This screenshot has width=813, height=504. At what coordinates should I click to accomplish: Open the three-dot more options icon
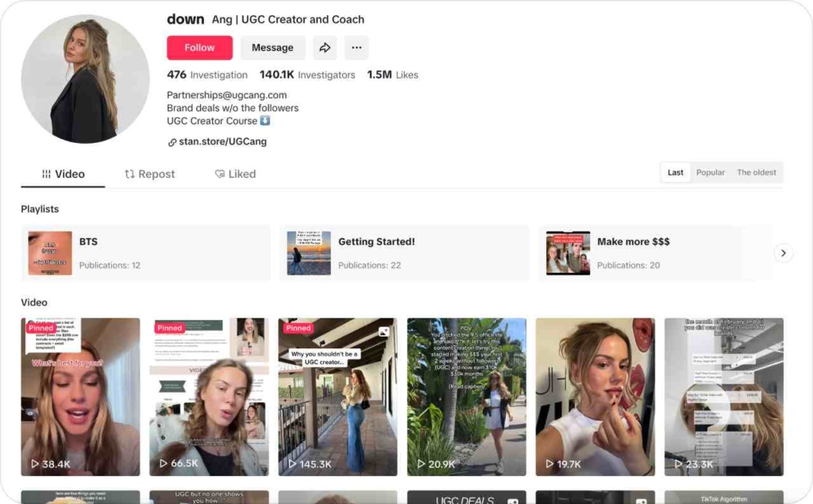[356, 48]
